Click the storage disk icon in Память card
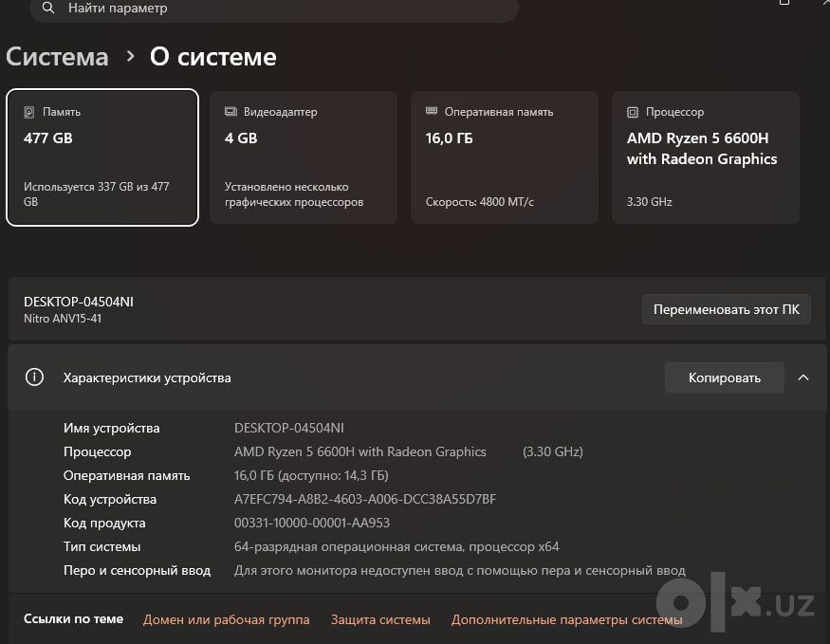The height and width of the screenshot is (644, 830). (x=29, y=112)
